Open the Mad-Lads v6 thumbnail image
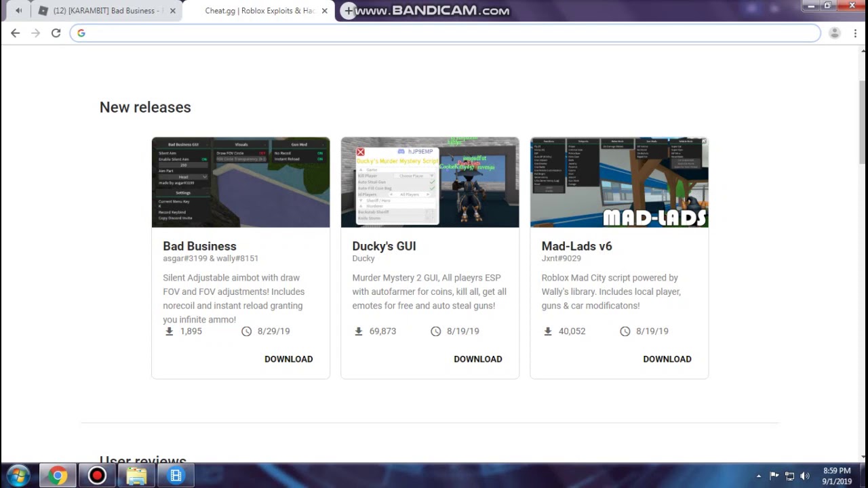Screen dimensions: 868x488 click(x=619, y=182)
